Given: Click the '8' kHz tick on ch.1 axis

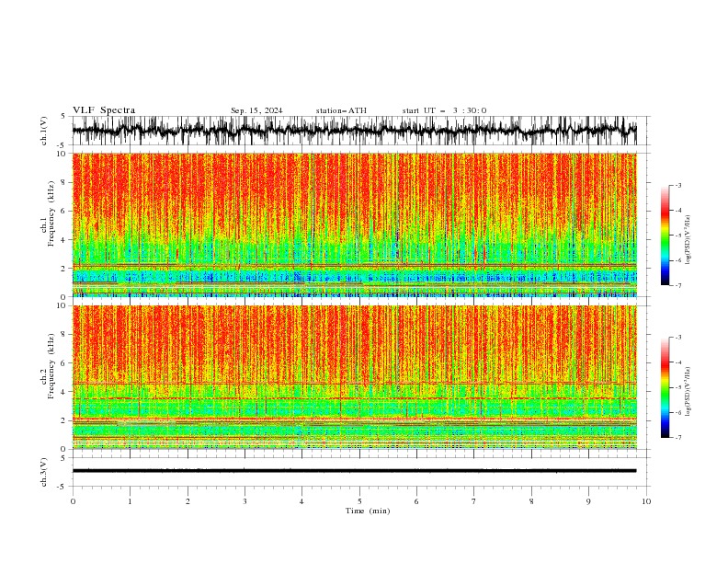Looking at the screenshot, I should [64, 182].
